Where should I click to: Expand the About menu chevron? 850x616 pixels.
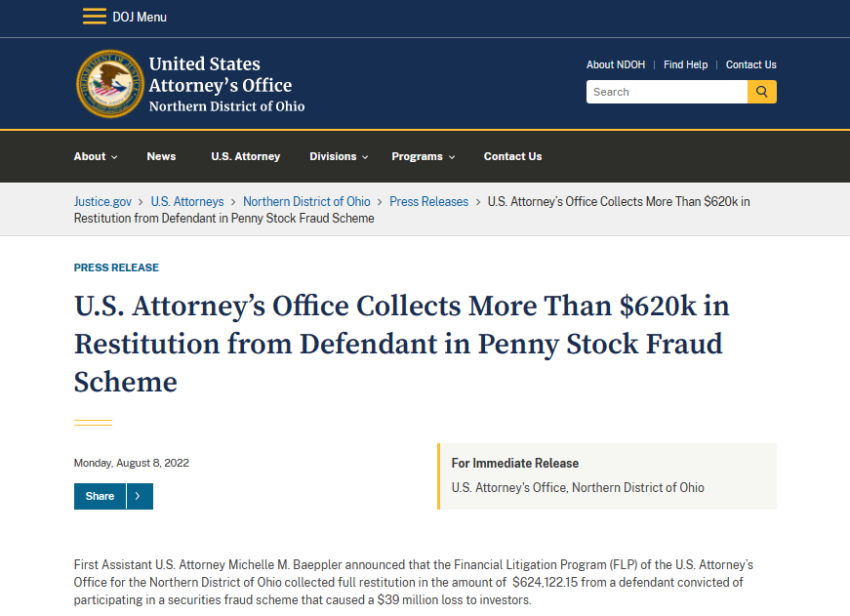coord(114,157)
